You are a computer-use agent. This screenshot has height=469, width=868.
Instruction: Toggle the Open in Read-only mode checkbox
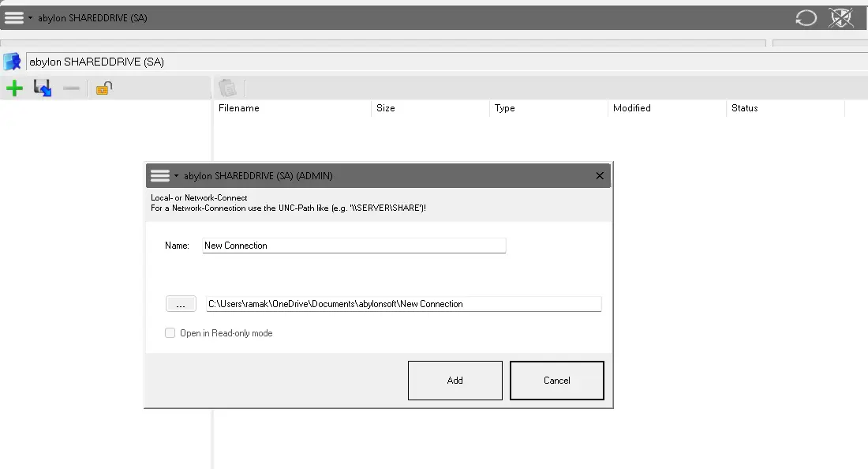(170, 333)
